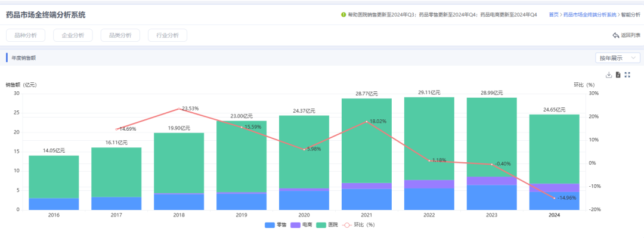This screenshot has height=238, width=644.
Task: Open the 首页 breadcrumb link
Action: click(553, 15)
